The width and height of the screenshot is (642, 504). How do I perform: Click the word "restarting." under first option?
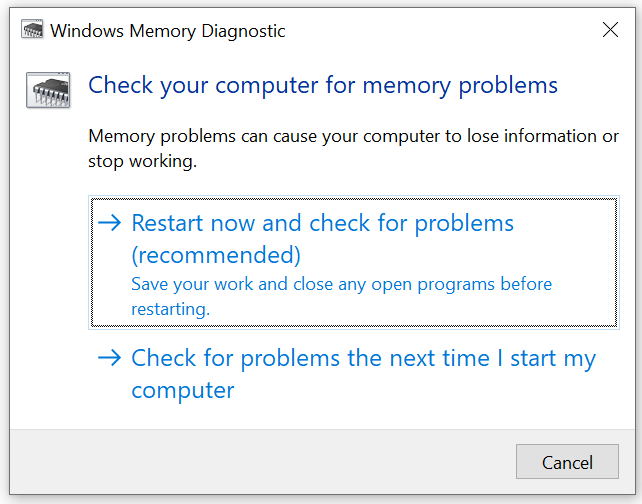point(170,310)
